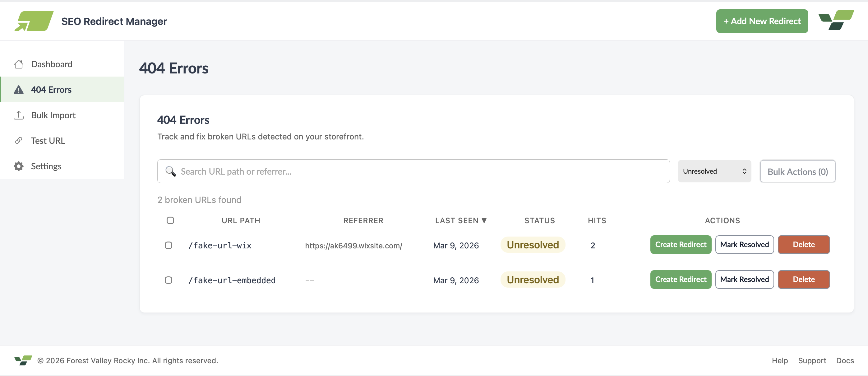Create Redirect for /fake-url-wix
This screenshot has width=868, height=376.
(680, 244)
